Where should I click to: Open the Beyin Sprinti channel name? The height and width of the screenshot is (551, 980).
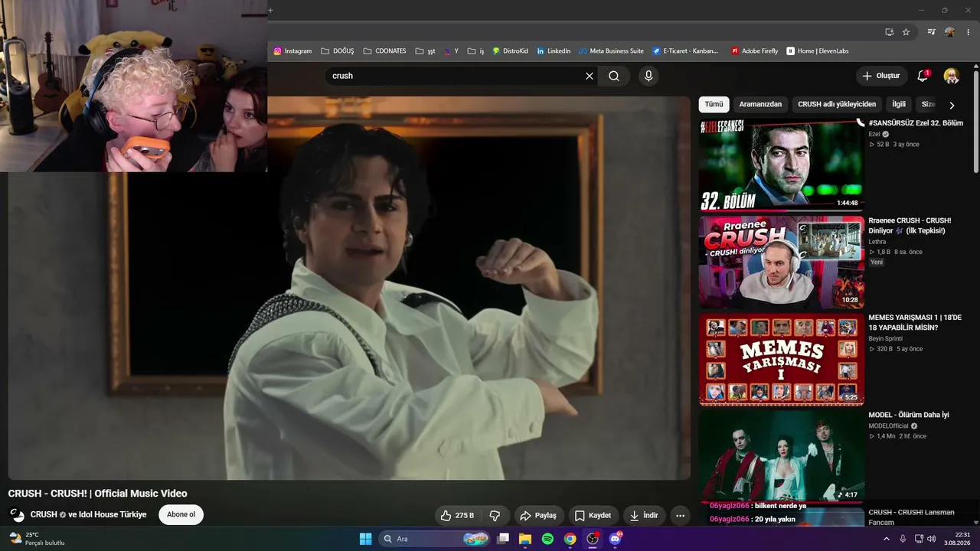(886, 339)
